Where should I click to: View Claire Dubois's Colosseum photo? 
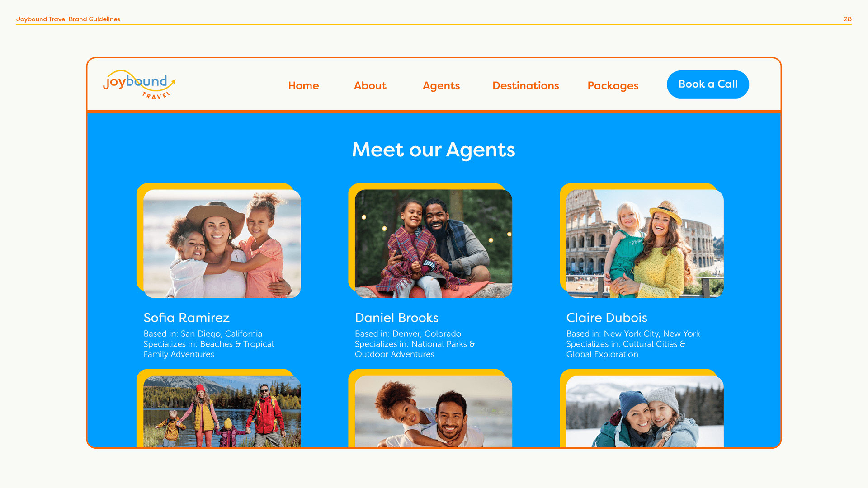tap(645, 244)
